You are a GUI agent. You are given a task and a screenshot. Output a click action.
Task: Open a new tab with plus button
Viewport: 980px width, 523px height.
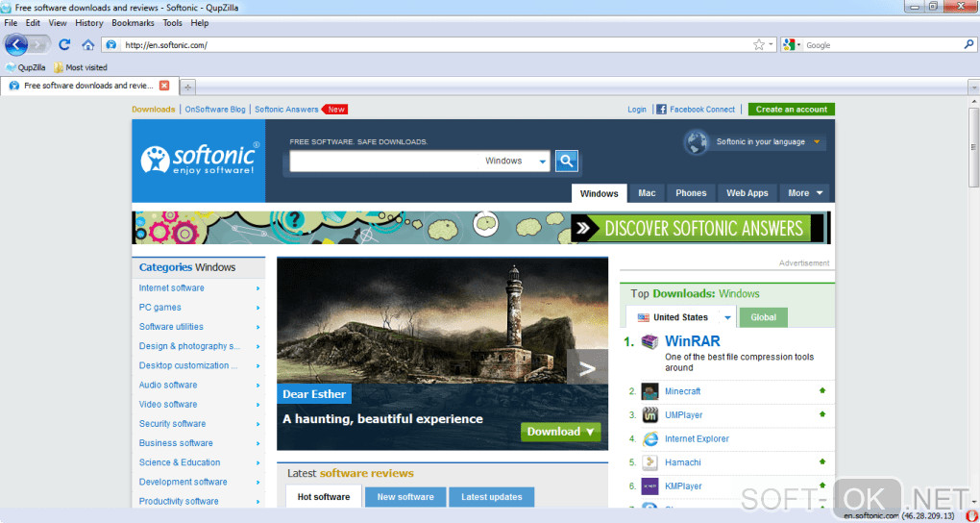click(x=187, y=87)
